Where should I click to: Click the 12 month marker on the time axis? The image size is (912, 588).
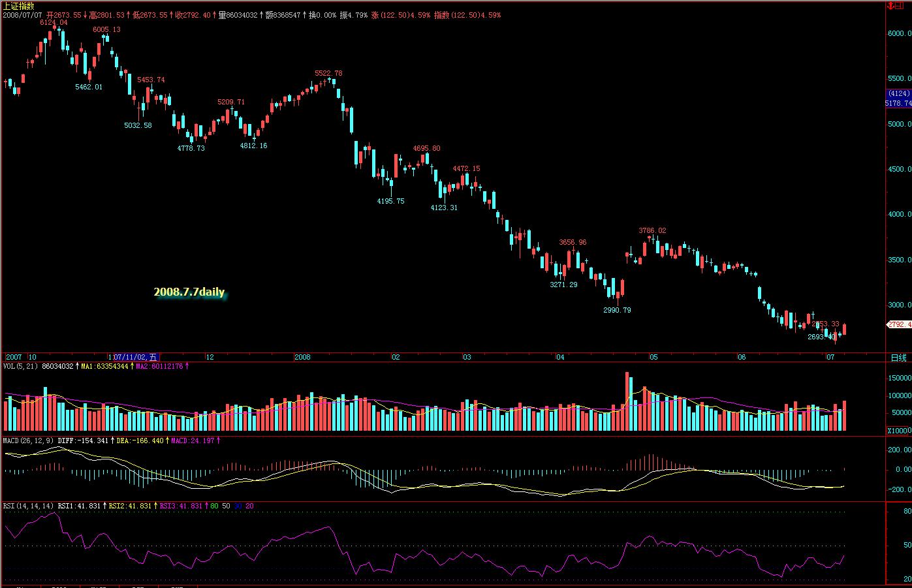coord(210,357)
